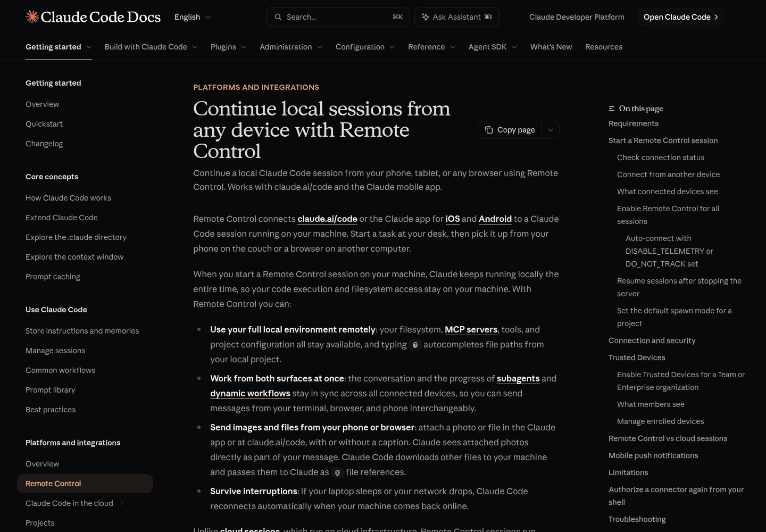Go to Prompt caching in the sidebar
The width and height of the screenshot is (766, 532).
click(53, 277)
